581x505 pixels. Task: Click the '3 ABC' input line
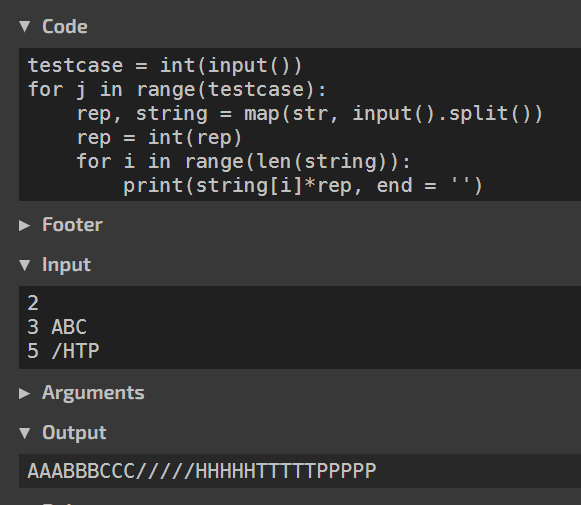[x=57, y=327]
